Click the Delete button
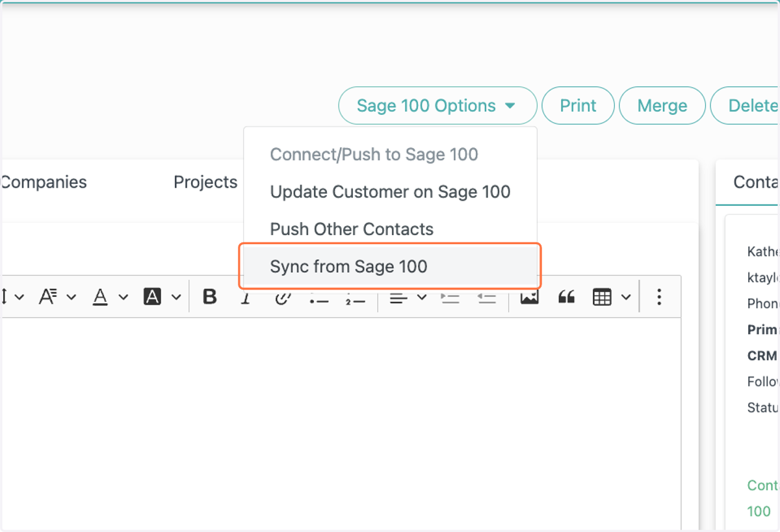Screen dimensions: 780x532 point(746,105)
